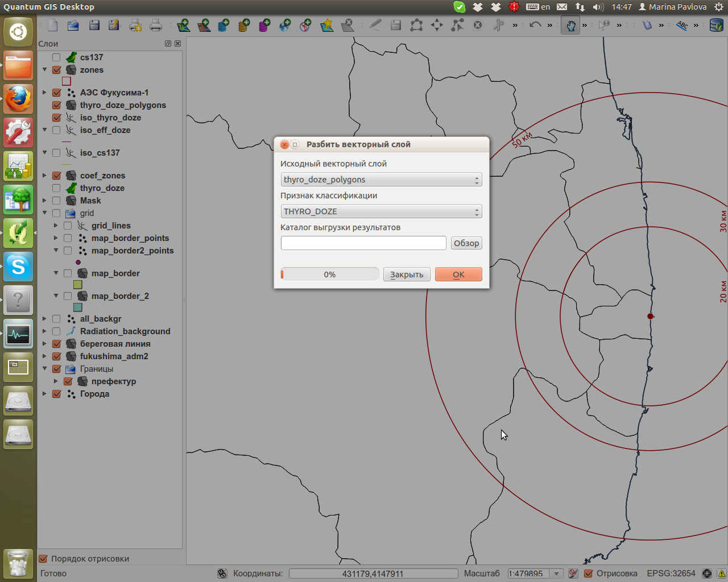Click the map_border olive color swatch
The image size is (728, 582).
[78, 285]
